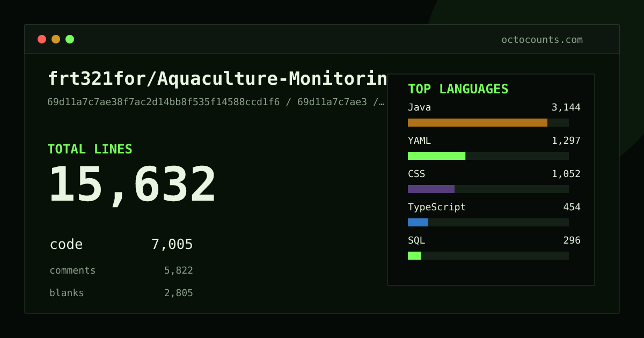Viewport: 644px width, 338px height.
Task: Select the YAML line count 1,297
Action: (566, 141)
